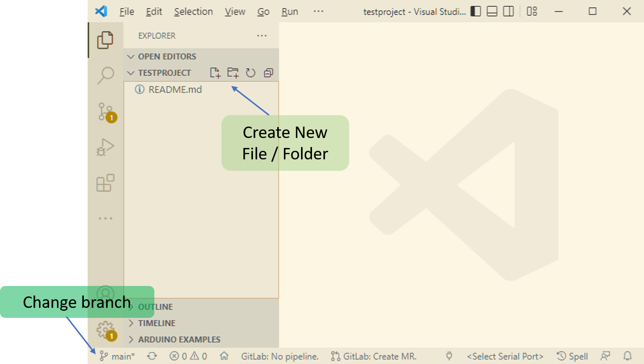Open Manage settings gear menu
This screenshot has height=364, width=644.
105,330
